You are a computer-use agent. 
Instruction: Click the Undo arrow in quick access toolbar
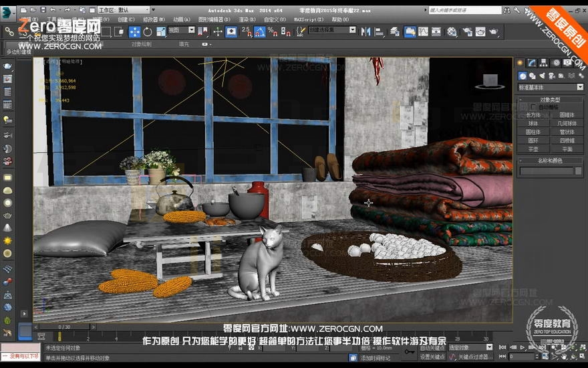point(53,10)
